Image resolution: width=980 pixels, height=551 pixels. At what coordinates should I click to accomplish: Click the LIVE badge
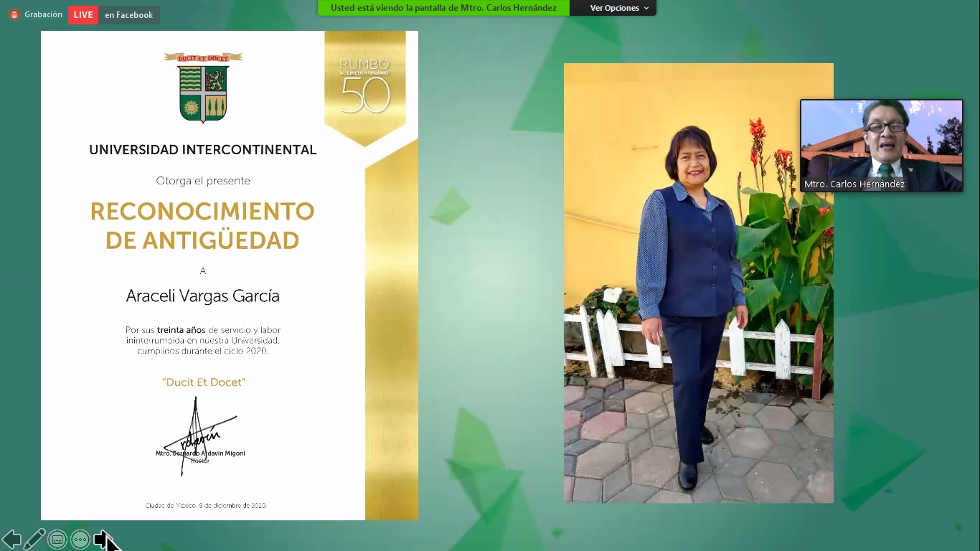tap(83, 15)
